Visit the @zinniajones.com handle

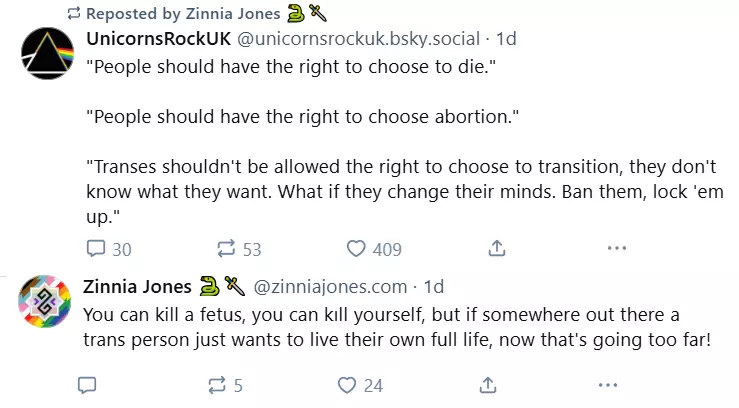point(330,287)
